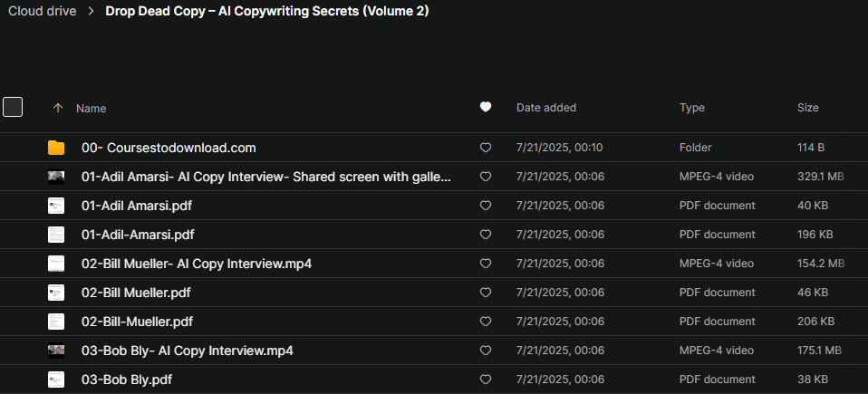Favourite the 01-Adil-Amarsi.pdf file

click(486, 235)
